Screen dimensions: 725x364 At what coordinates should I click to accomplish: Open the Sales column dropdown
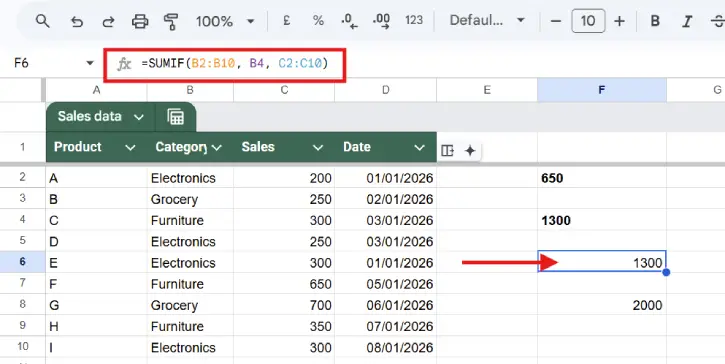point(318,148)
